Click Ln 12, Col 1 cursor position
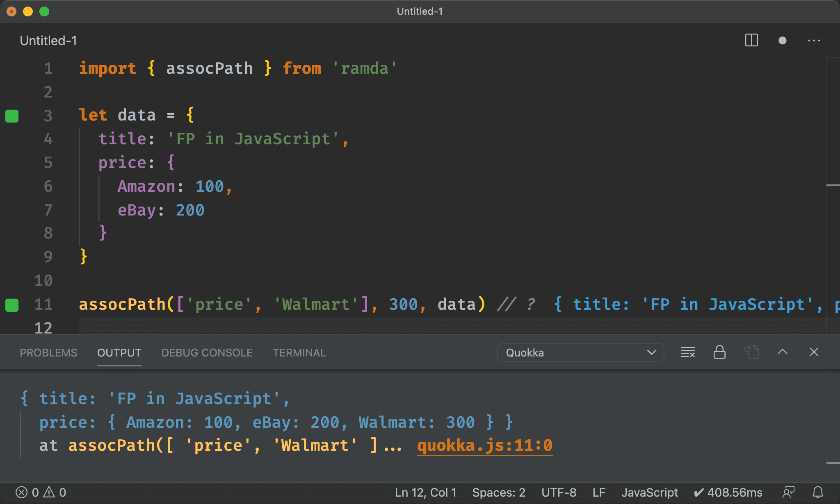840x504 pixels. 426,492
